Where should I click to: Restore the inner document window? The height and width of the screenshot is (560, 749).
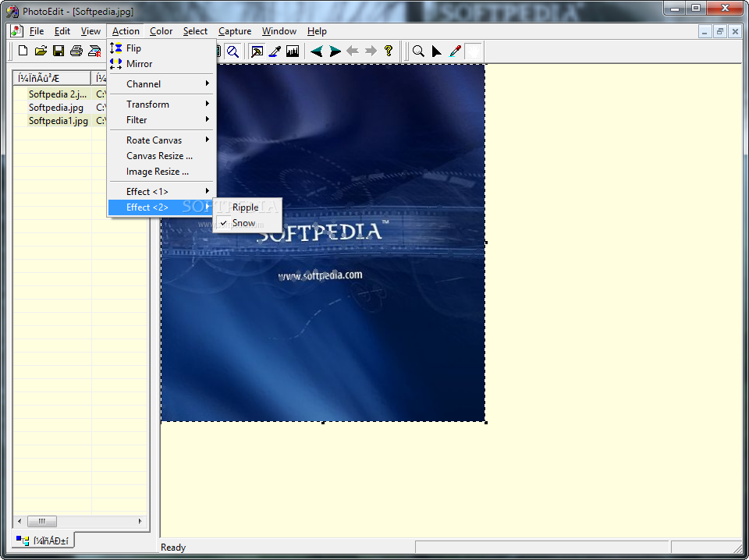point(720,31)
